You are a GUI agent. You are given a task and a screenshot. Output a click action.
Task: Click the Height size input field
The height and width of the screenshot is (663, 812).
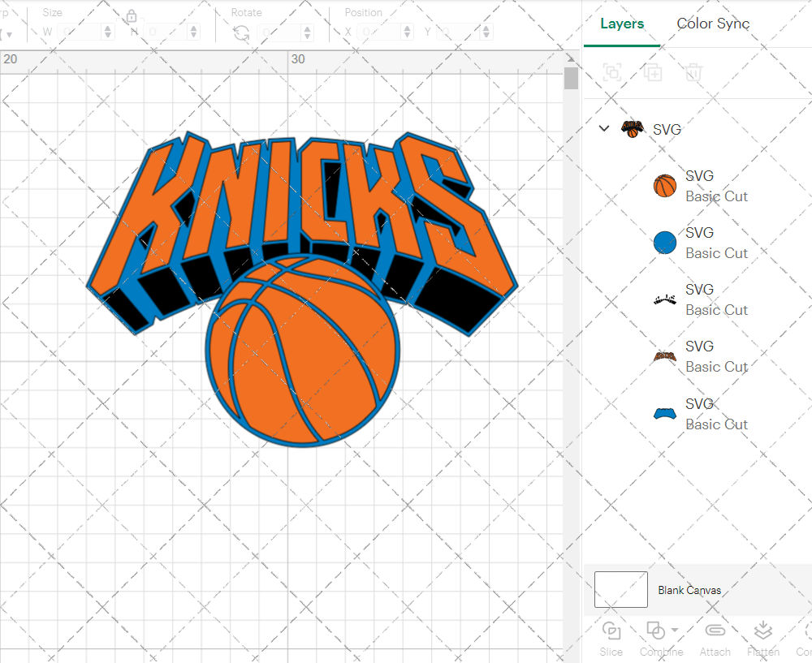[166, 32]
